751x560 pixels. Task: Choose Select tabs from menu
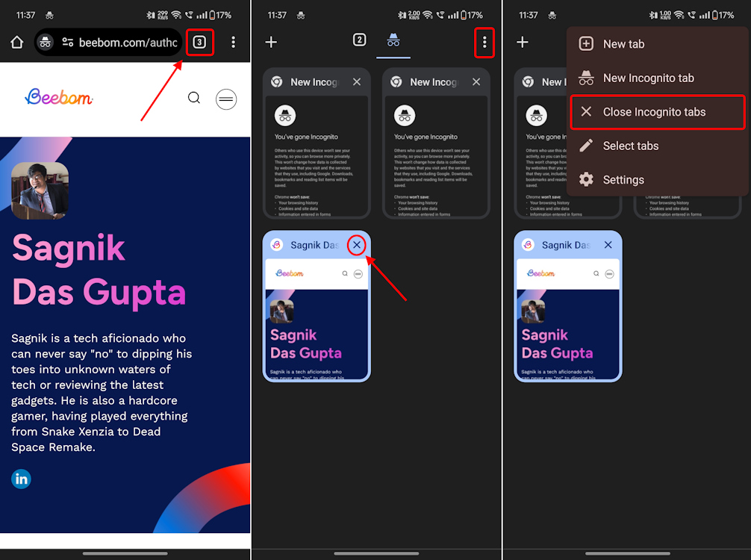click(657, 146)
